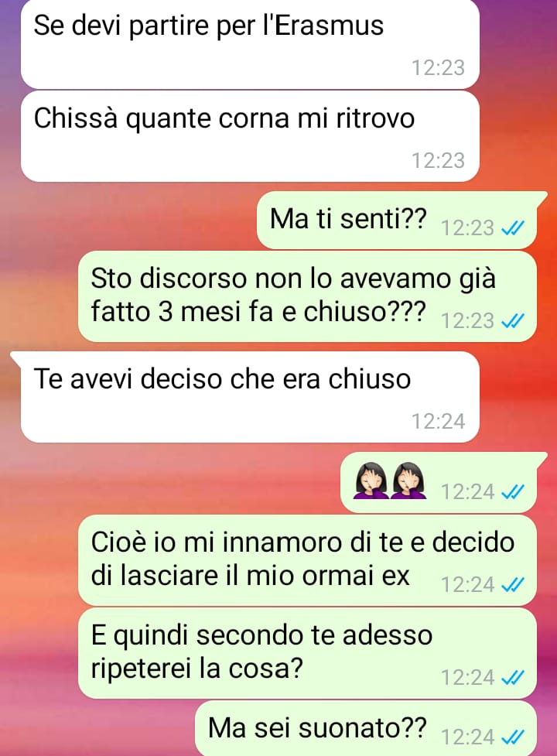Viewport: 557px width, 756px height.
Task: Click read checkmarks on "fatto 3 mesi fa" message
Action: [x=513, y=320]
